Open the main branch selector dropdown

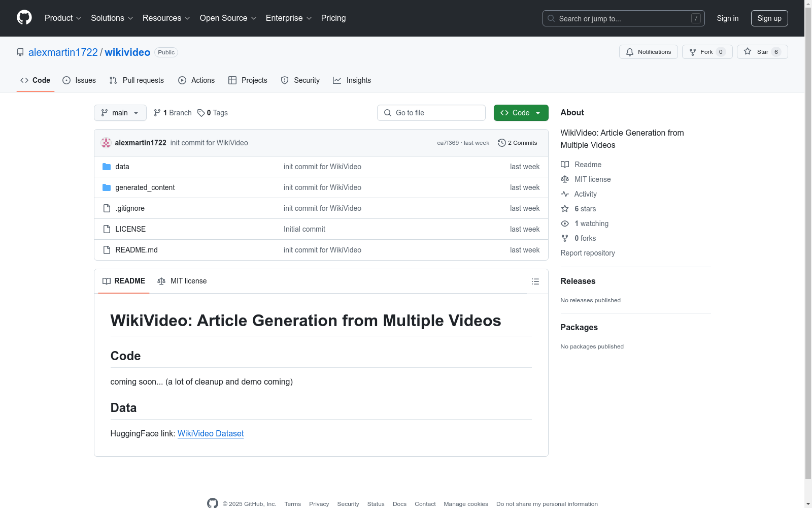pos(120,113)
